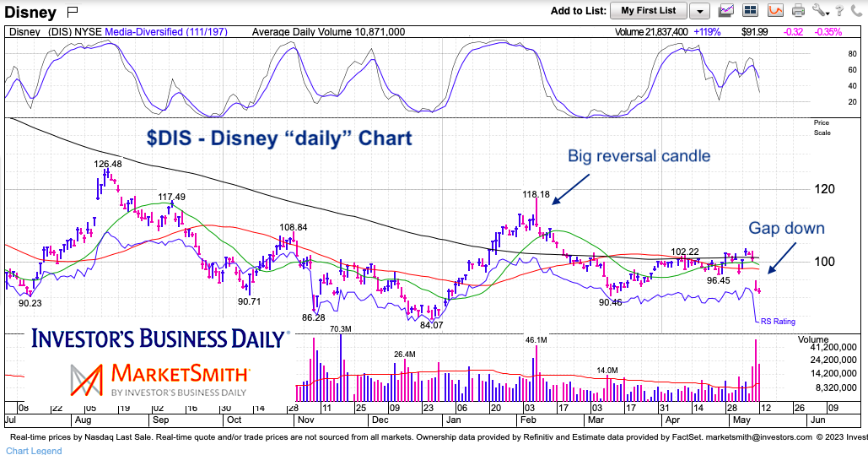Viewport: 868px width, 455px height.
Task: Click the 80 mark on the stochastic scale
Action: pos(853,54)
